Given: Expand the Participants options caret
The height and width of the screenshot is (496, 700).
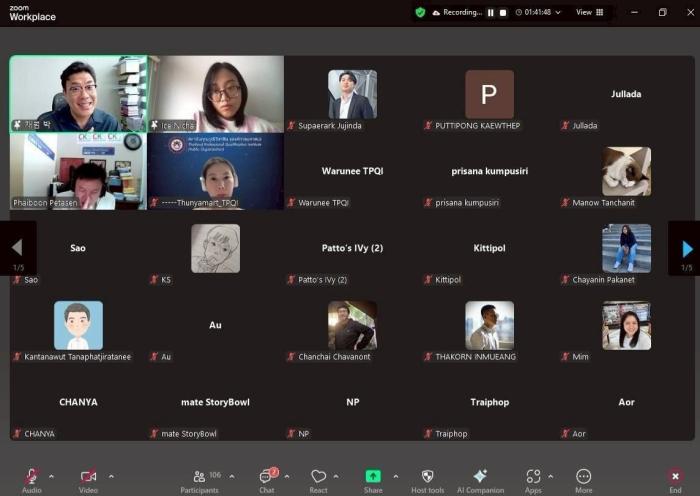Looking at the screenshot, I should point(232,476).
